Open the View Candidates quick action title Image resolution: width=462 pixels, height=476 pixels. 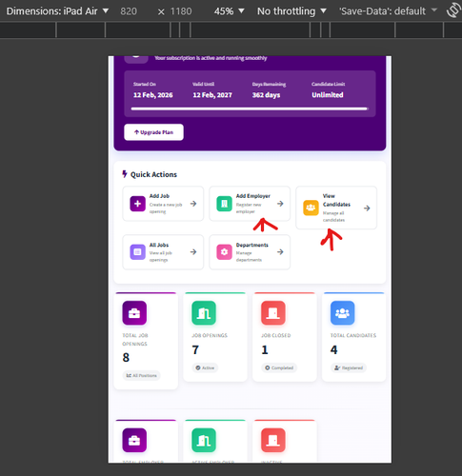[336, 200]
